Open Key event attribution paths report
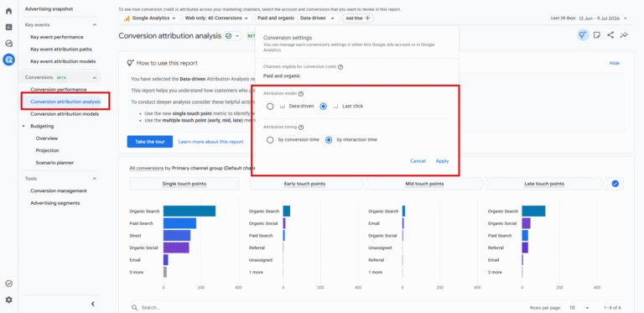Image resolution: width=644 pixels, height=313 pixels. click(x=61, y=50)
